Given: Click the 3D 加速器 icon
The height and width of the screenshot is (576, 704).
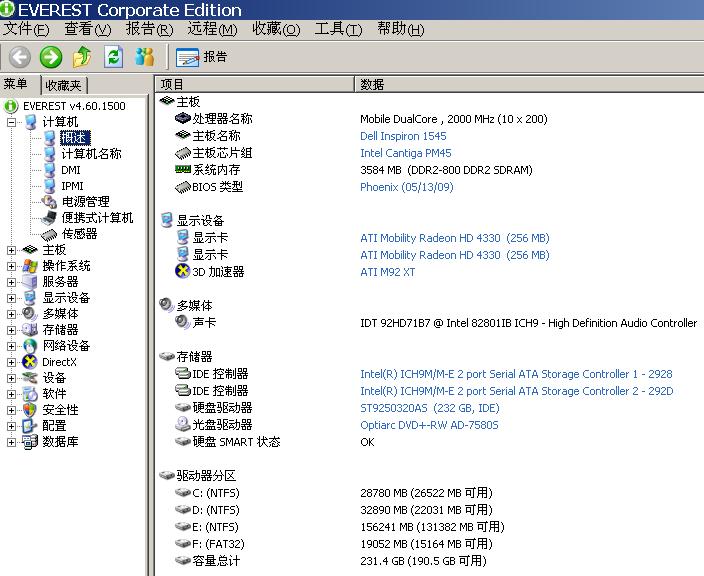Looking at the screenshot, I should (182, 271).
